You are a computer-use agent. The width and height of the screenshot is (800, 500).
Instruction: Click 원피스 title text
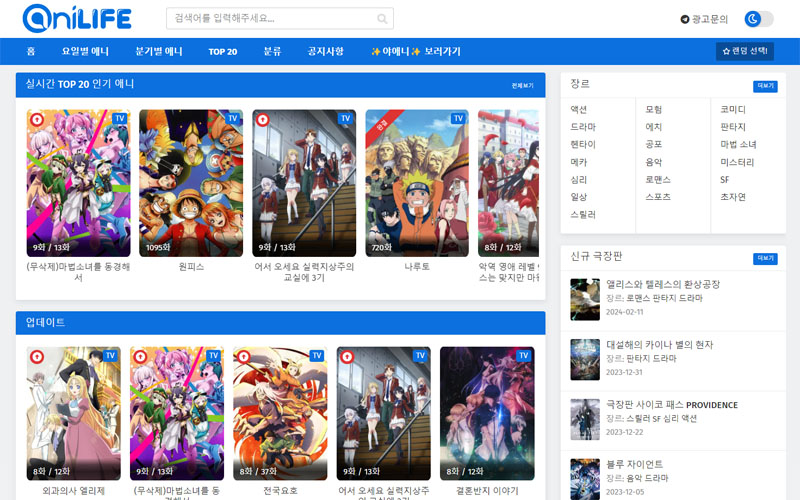[x=191, y=267]
